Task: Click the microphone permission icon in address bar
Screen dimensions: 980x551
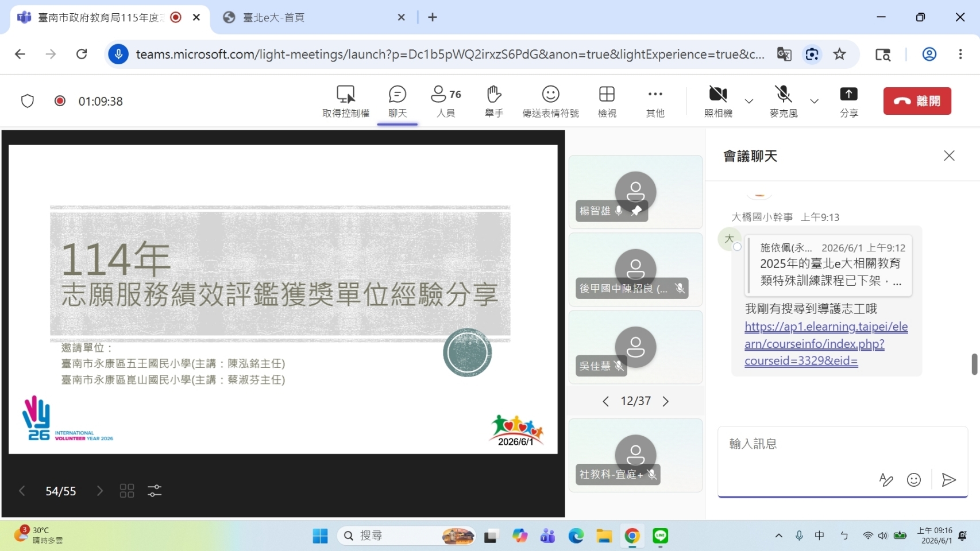Action: point(118,54)
